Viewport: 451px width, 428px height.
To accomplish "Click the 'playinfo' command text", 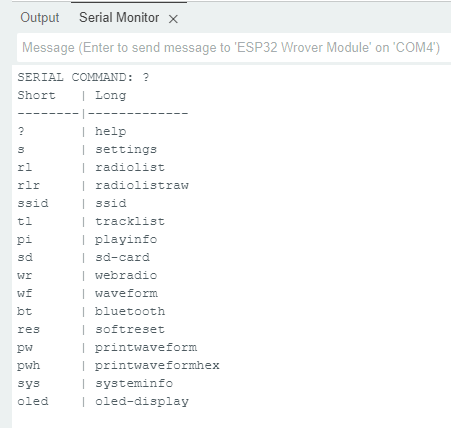I will (126, 240).
